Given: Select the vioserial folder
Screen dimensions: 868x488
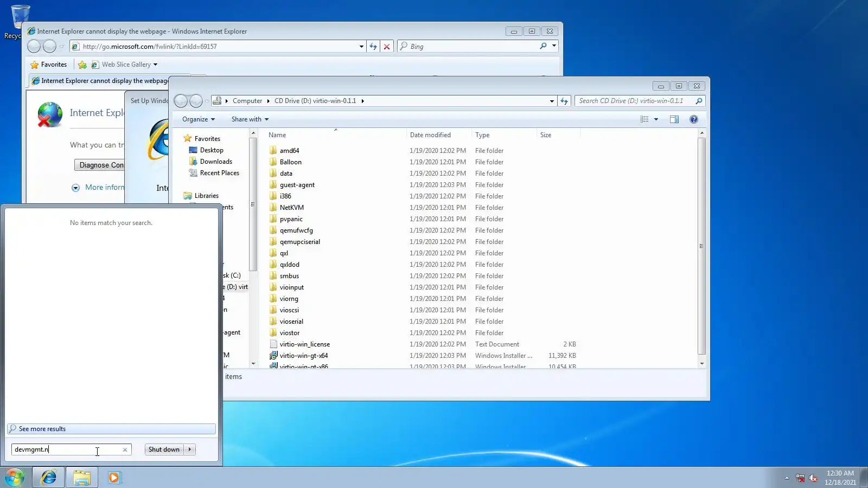Looking at the screenshot, I should click(286, 322).
